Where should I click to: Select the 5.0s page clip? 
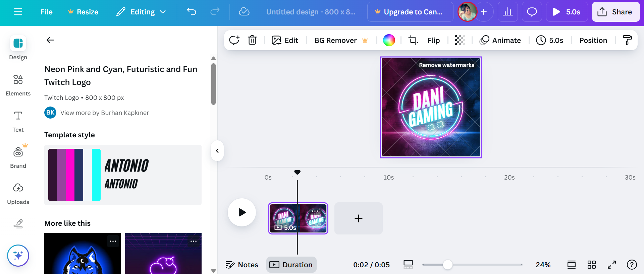pyautogui.click(x=298, y=218)
